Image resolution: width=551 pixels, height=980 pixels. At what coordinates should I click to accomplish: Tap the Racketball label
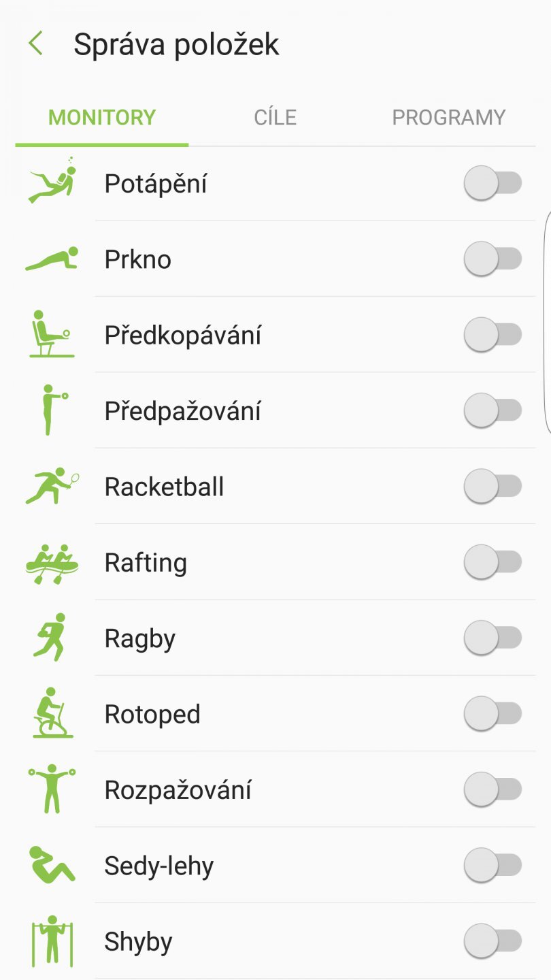point(164,487)
